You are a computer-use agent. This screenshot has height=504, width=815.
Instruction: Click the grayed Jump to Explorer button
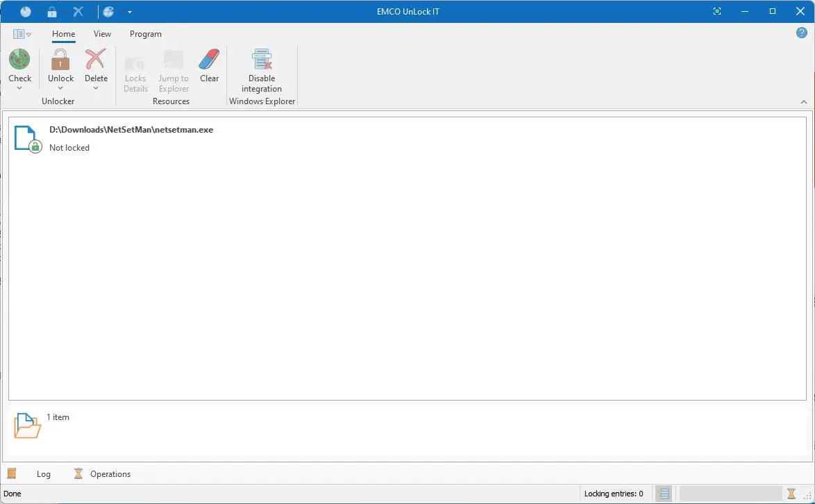(x=174, y=71)
